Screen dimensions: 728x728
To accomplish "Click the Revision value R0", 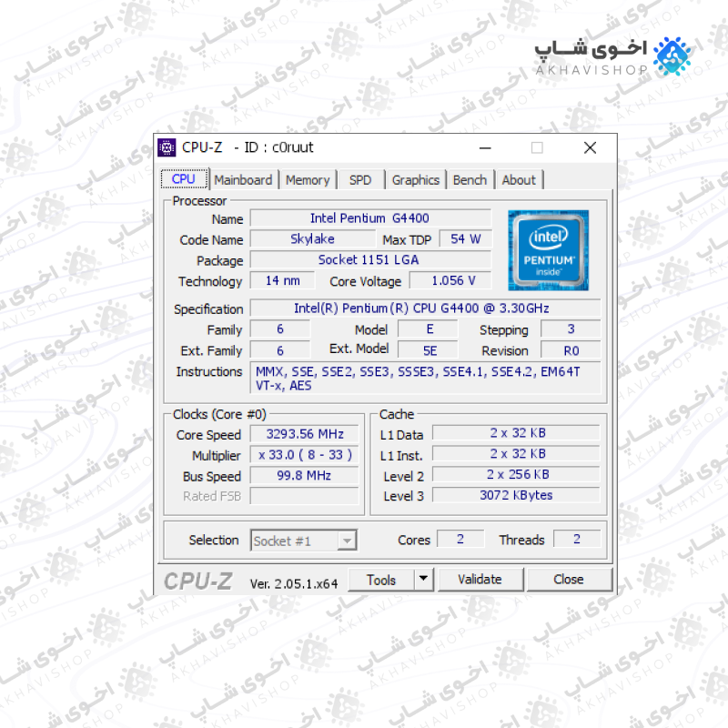I will pos(571,350).
